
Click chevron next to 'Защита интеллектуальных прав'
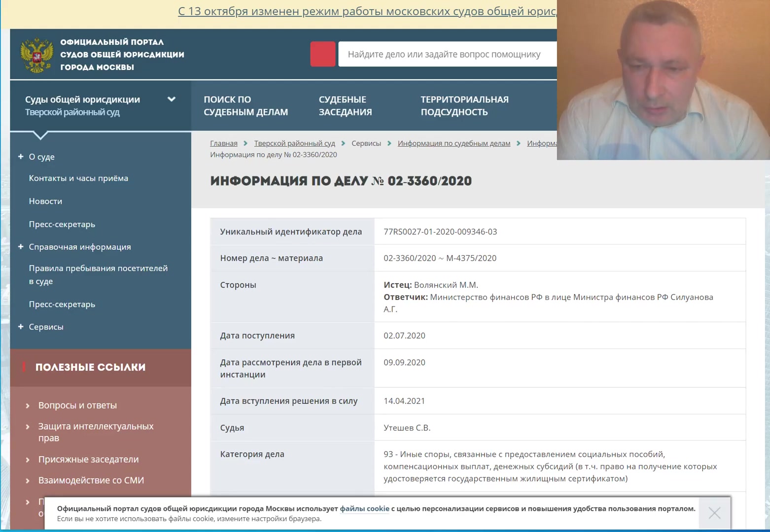(28, 427)
